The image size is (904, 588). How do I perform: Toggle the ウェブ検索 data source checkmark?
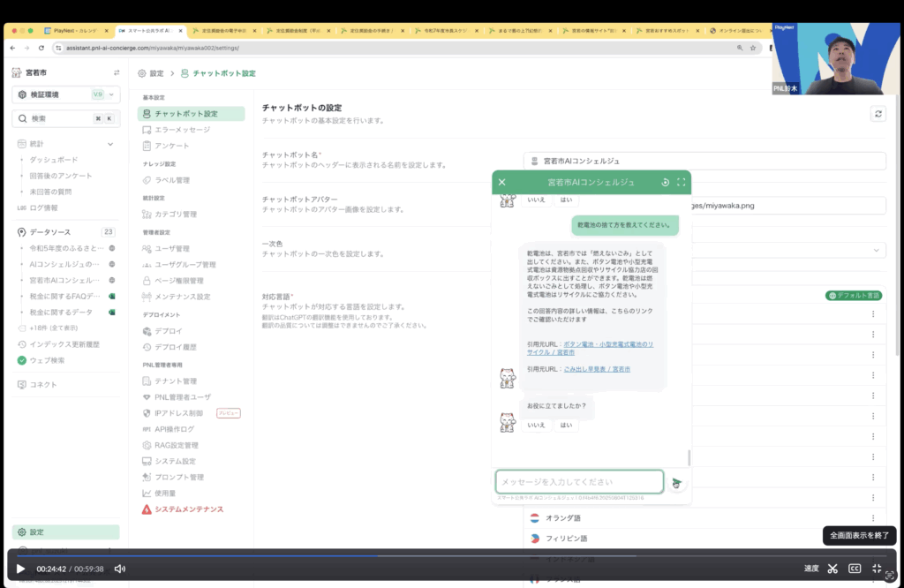tap(20, 362)
